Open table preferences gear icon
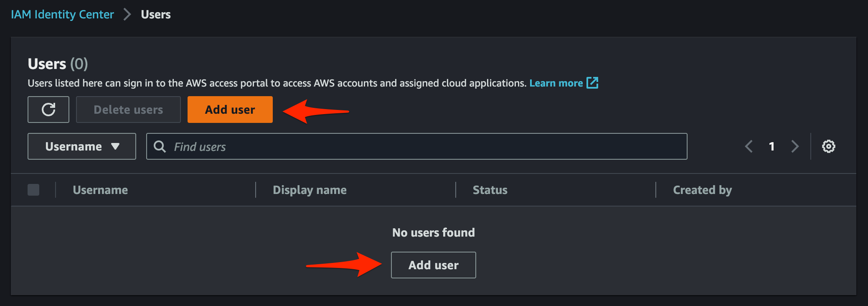This screenshot has height=306, width=868. coord(829,146)
